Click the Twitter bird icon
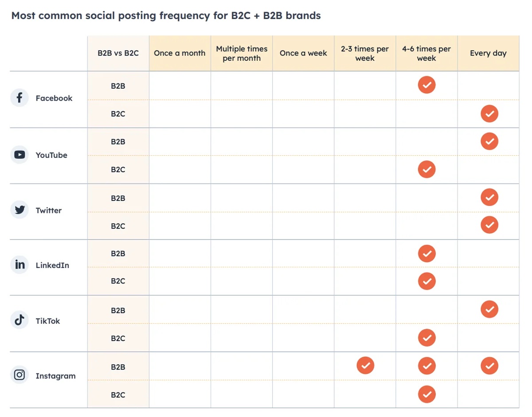This screenshot has width=532, height=417. pyautogui.click(x=20, y=210)
